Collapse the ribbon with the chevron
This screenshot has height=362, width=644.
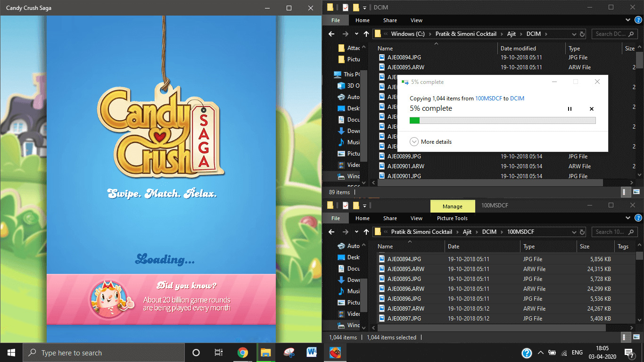(x=628, y=20)
